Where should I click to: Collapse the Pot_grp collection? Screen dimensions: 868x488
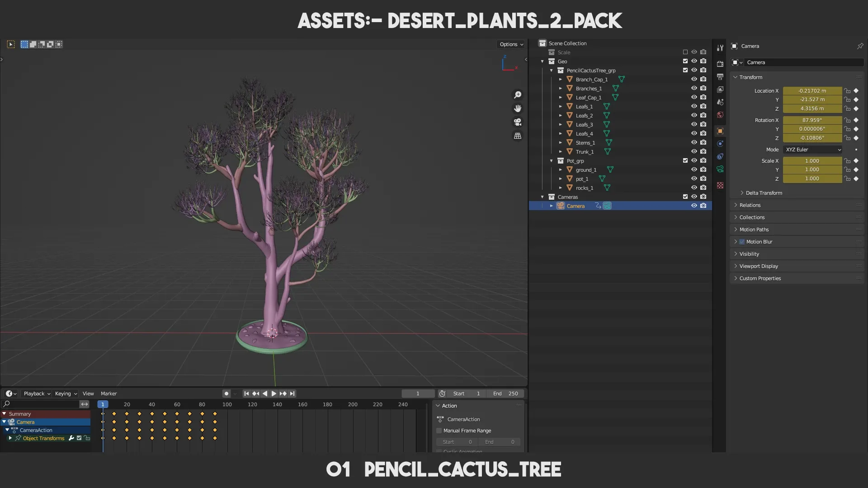click(x=552, y=161)
